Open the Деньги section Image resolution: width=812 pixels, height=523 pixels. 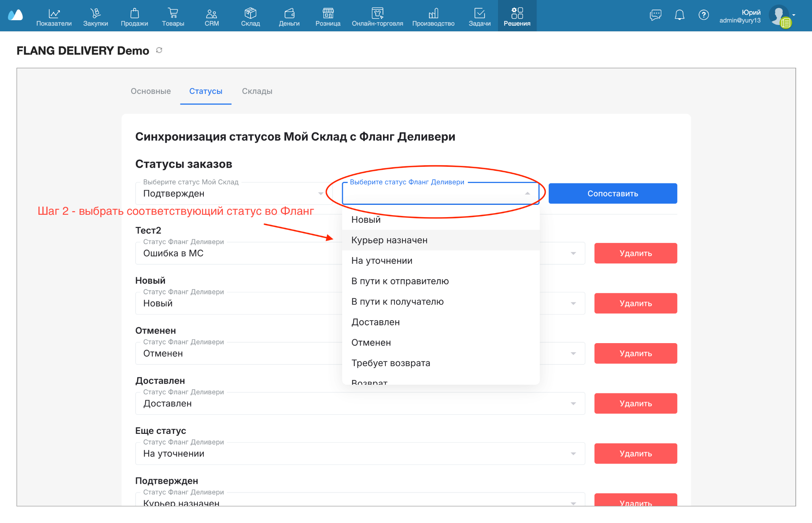[289, 17]
